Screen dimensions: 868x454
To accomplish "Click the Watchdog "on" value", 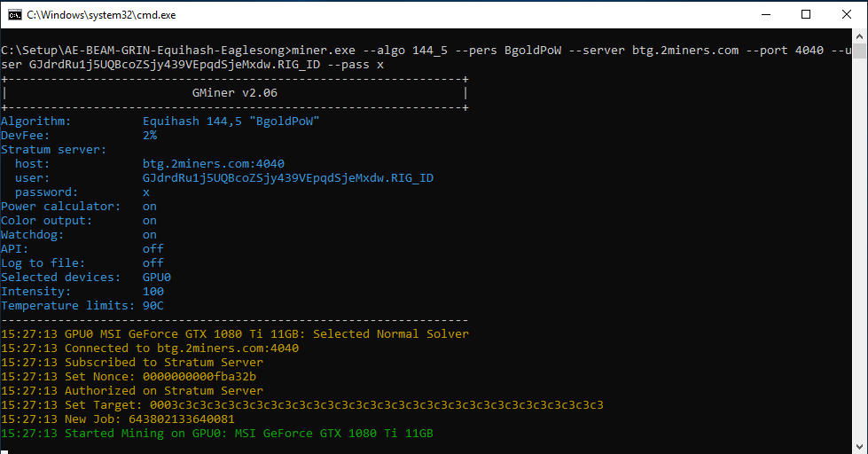I will [150, 235].
